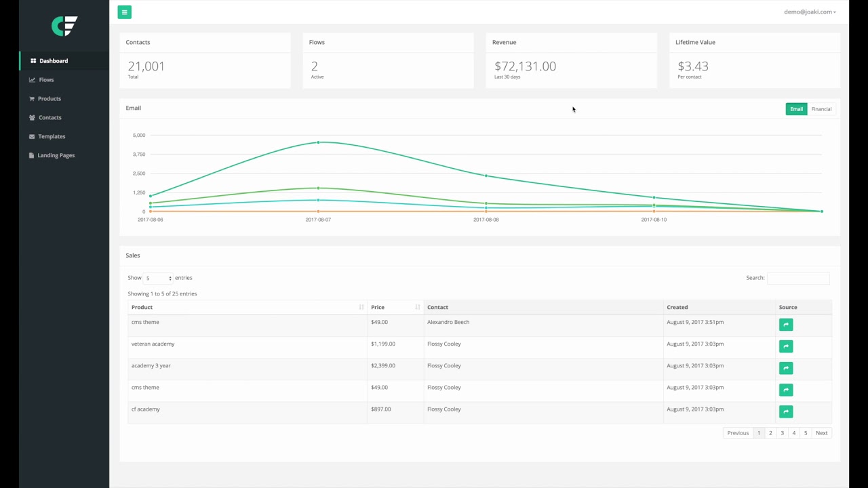Click the logo in the sidebar
The image size is (868, 488).
click(64, 26)
